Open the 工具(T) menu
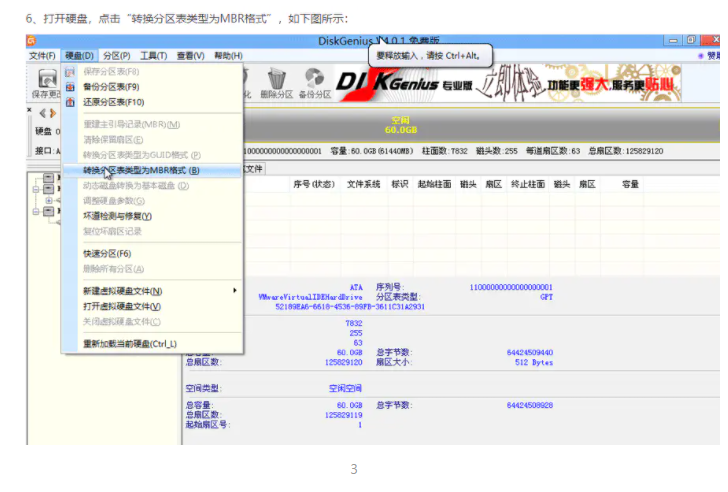Viewport: 728px width, 492px height. tap(154, 56)
